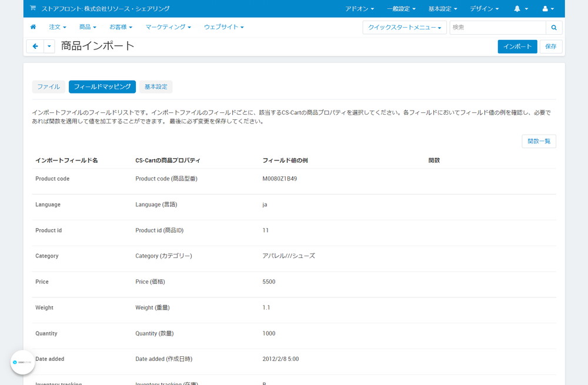Switch to the ファイル tab

[48, 86]
